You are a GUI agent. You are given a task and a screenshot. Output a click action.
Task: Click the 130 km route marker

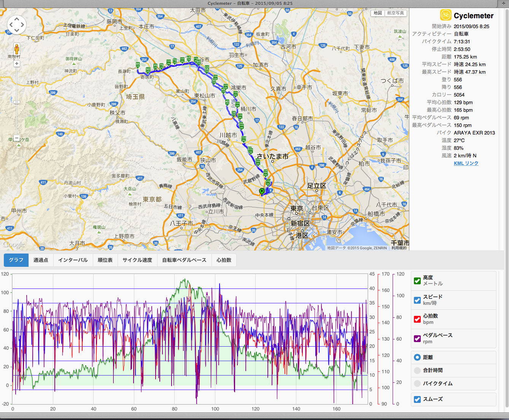(235, 94)
